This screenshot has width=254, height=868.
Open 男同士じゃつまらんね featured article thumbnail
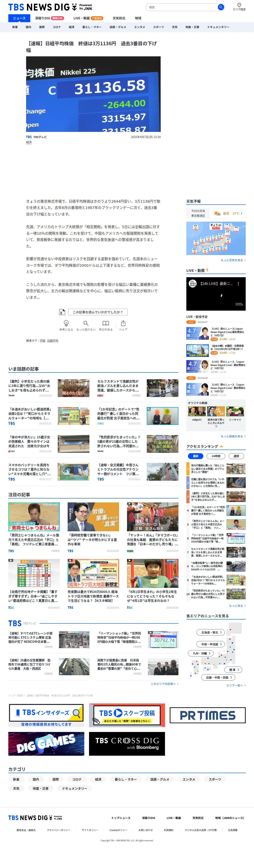[x=34, y=517]
